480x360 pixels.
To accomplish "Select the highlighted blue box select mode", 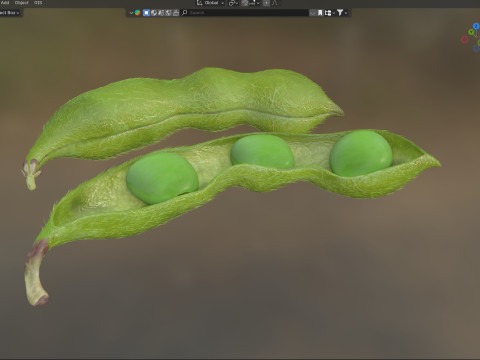I will point(146,13).
